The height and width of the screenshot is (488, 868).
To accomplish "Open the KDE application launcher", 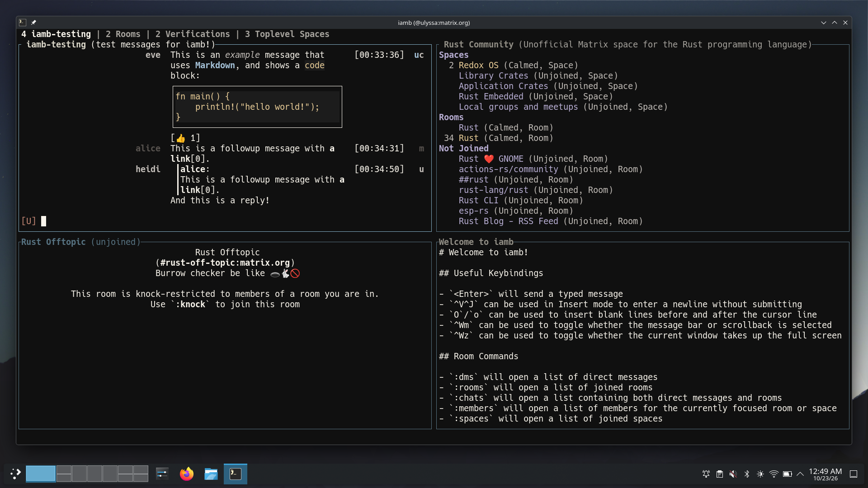I will tap(15, 474).
